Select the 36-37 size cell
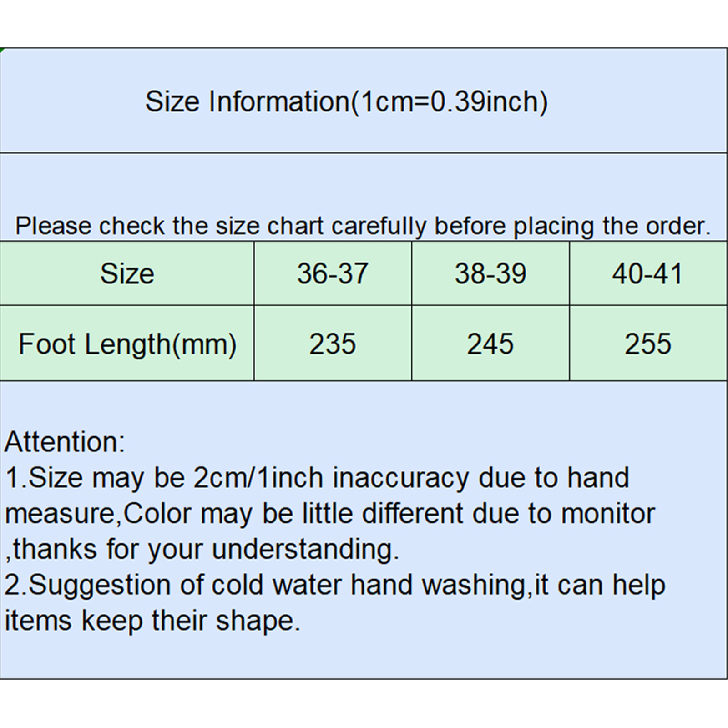 (x=333, y=273)
